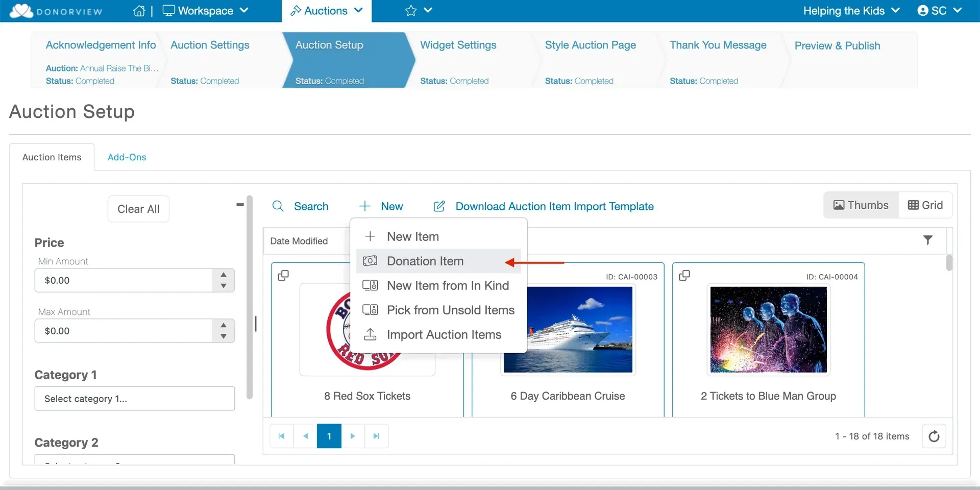Decrease the Min Amount value
The height and width of the screenshot is (490, 980).
point(224,286)
